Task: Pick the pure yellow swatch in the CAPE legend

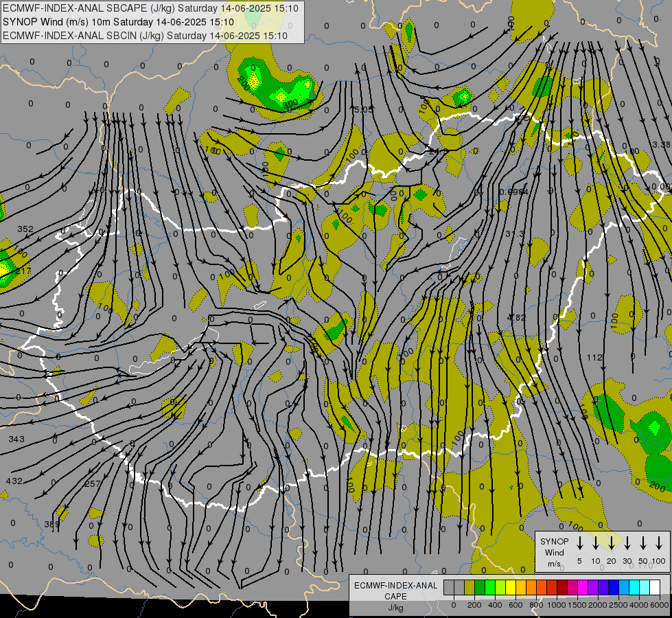Action: (511, 587)
